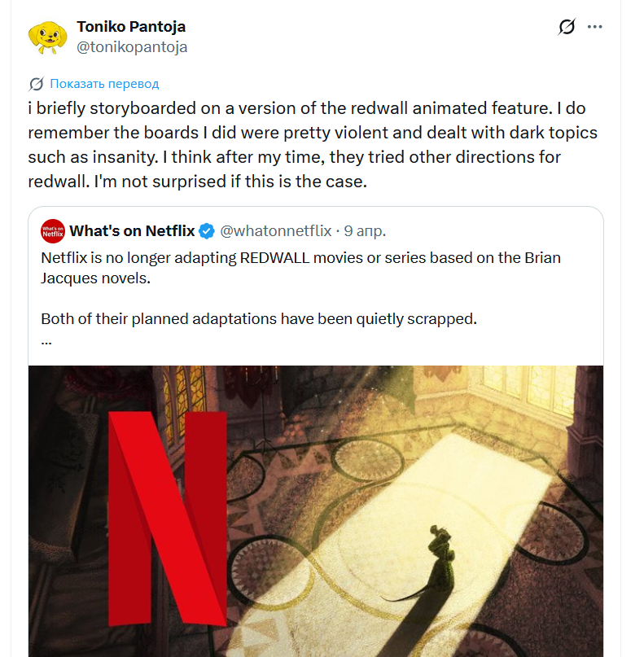Viewport: 644px width, 657px height.
Task: Click the "Показать перевод" translate link
Action: [104, 84]
